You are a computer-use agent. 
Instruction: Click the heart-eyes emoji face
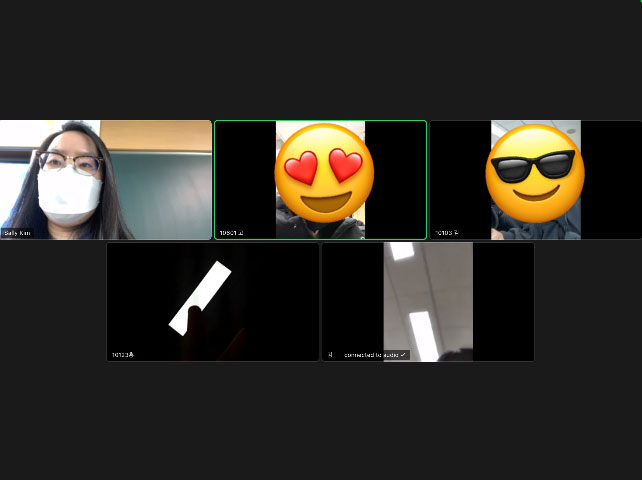click(323, 173)
